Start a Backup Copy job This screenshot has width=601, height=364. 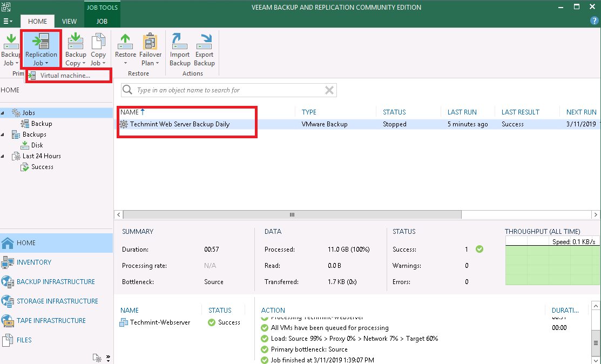75,49
